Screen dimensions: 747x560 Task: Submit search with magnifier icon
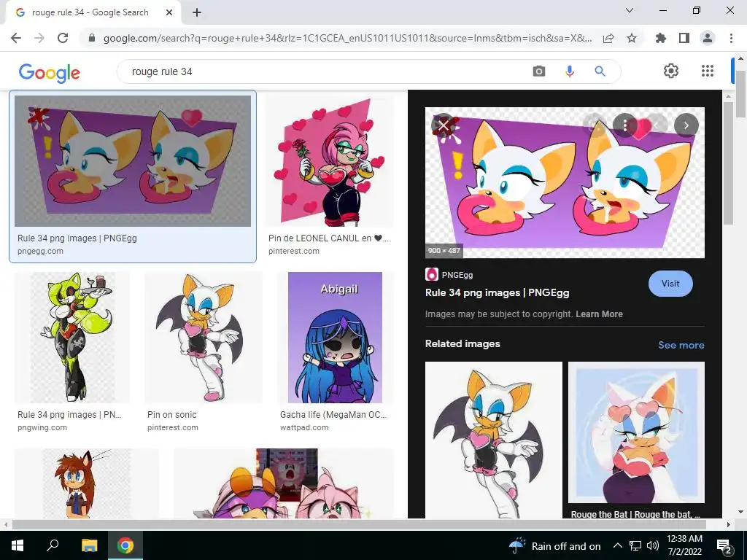[x=600, y=71]
